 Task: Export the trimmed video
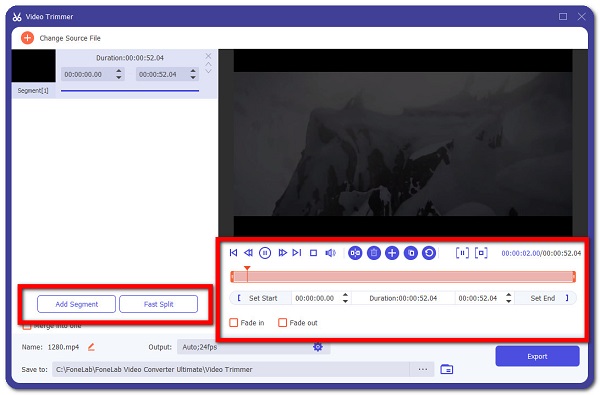[537, 356]
